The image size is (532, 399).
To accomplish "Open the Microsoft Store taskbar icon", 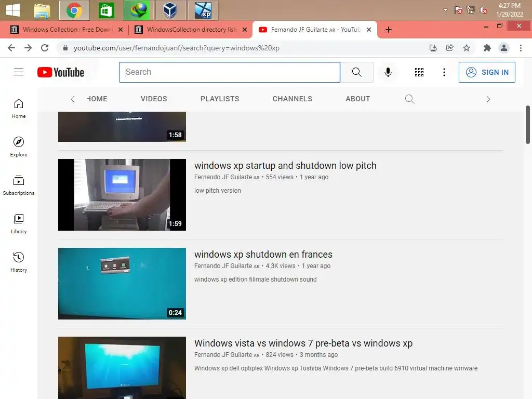I will pos(106,10).
